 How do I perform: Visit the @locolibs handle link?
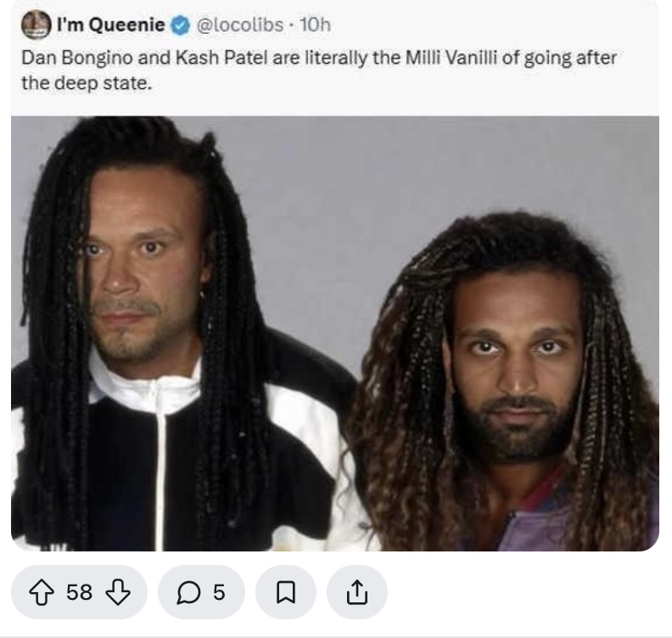pyautogui.click(x=240, y=25)
